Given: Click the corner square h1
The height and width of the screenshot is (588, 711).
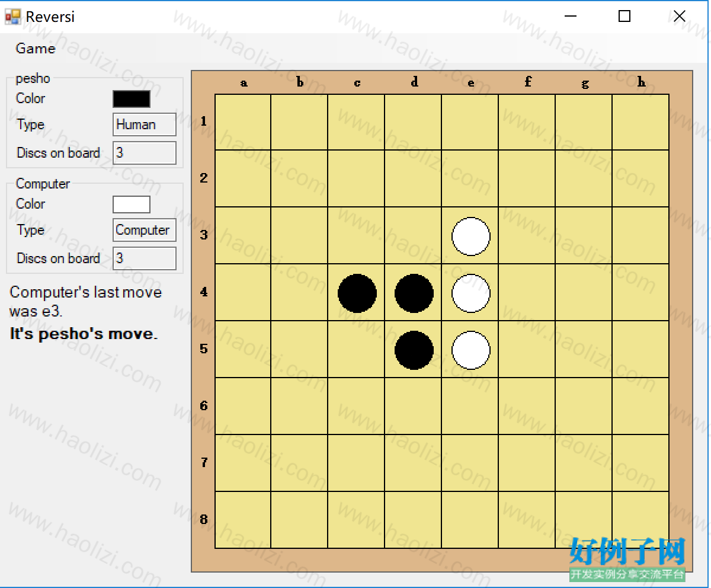Looking at the screenshot, I should 641,122.
